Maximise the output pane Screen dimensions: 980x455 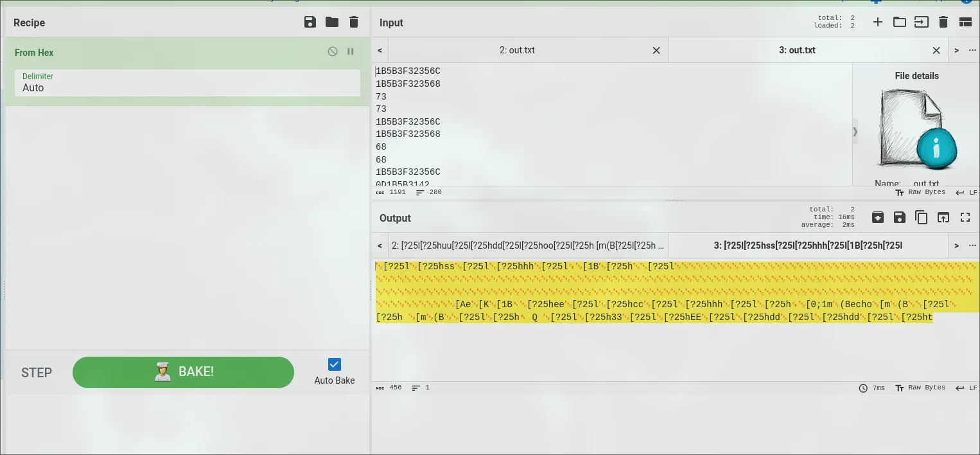pyautogui.click(x=965, y=218)
